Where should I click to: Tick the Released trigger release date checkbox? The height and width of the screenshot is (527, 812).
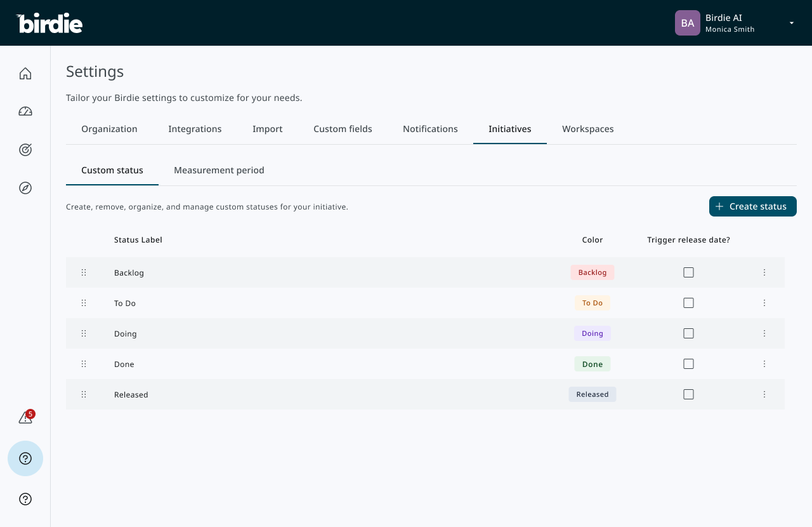[x=688, y=394]
